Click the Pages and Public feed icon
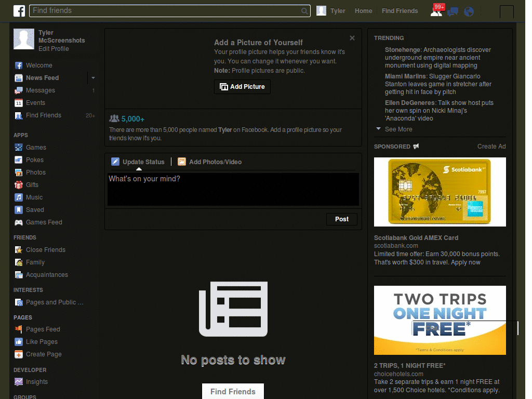The width and height of the screenshot is (532, 399). pos(19,302)
